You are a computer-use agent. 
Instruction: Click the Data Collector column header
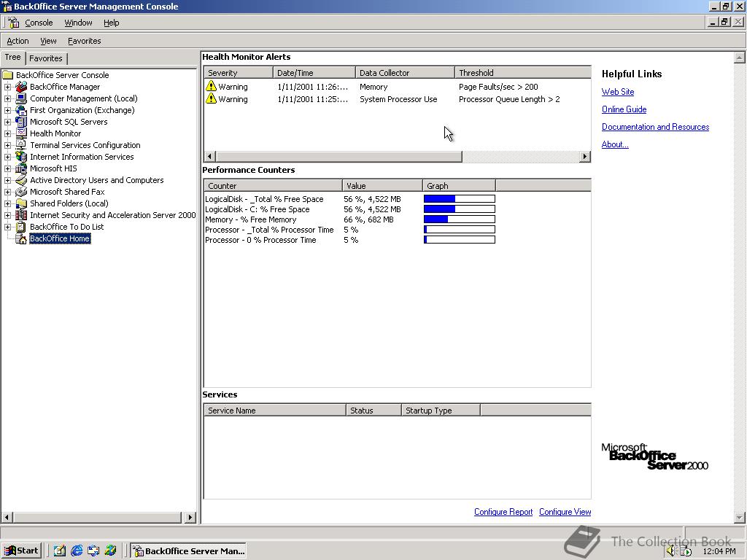405,73
